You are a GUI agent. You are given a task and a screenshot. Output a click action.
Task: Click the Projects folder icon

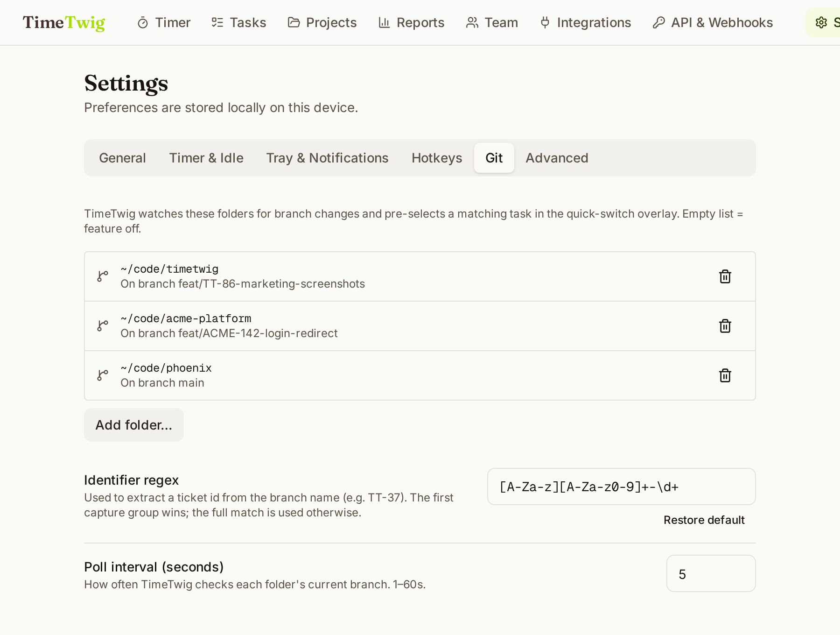click(x=294, y=22)
